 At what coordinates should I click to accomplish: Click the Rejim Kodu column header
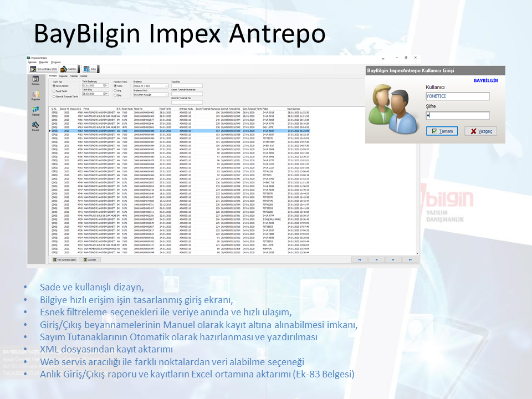click(x=126, y=109)
